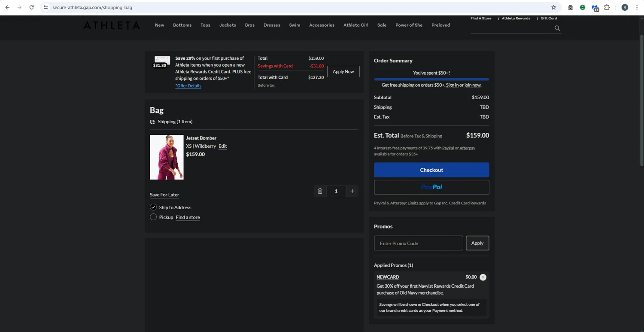This screenshot has width=644, height=332.
Task: Click the Checkout button
Action: click(x=431, y=170)
